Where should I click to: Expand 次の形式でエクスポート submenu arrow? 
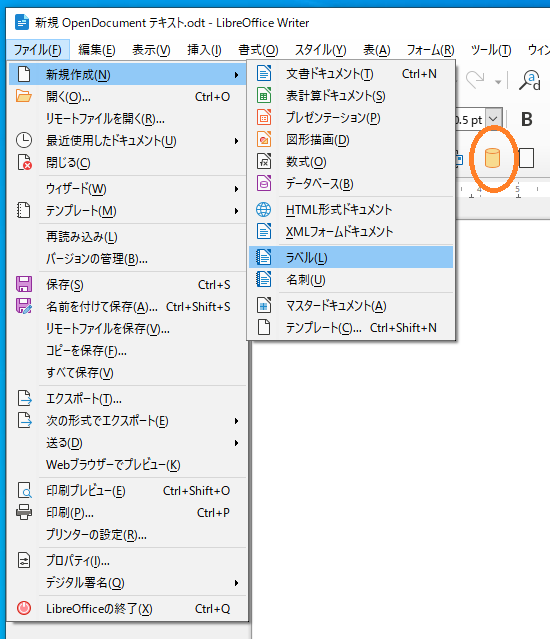[x=236, y=421]
